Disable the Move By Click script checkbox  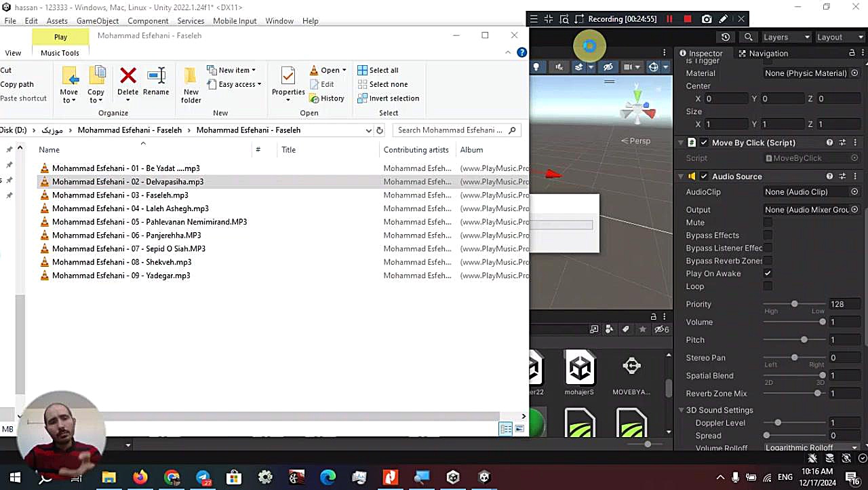click(704, 143)
